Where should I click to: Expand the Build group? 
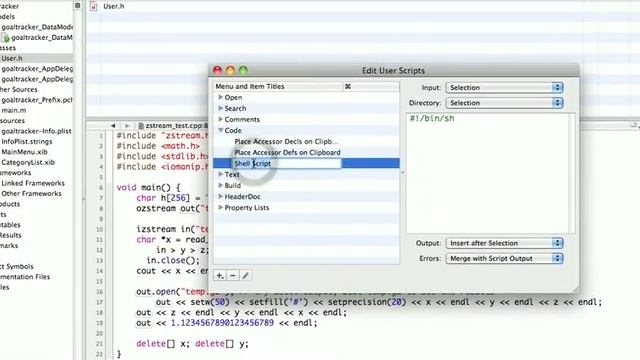[220, 185]
